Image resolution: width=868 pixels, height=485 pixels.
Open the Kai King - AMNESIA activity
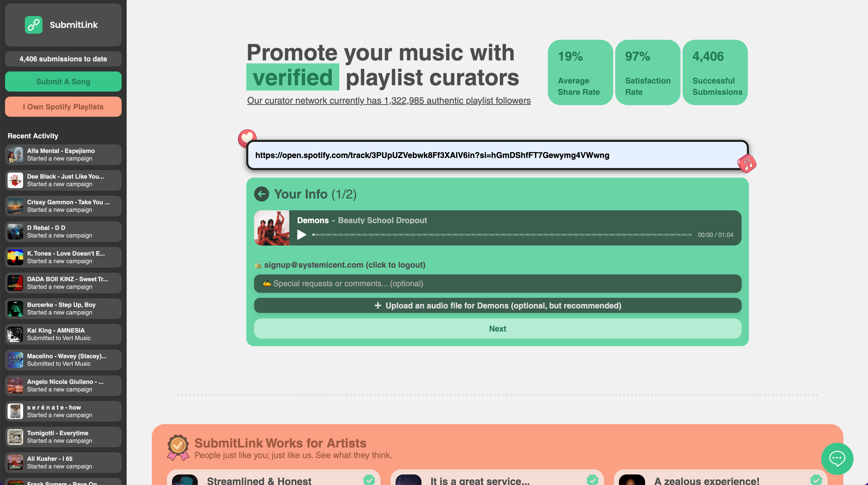coord(63,334)
